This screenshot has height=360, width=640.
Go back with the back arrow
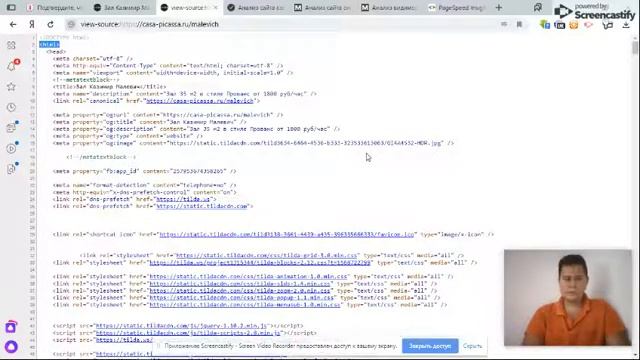[x=13, y=24]
